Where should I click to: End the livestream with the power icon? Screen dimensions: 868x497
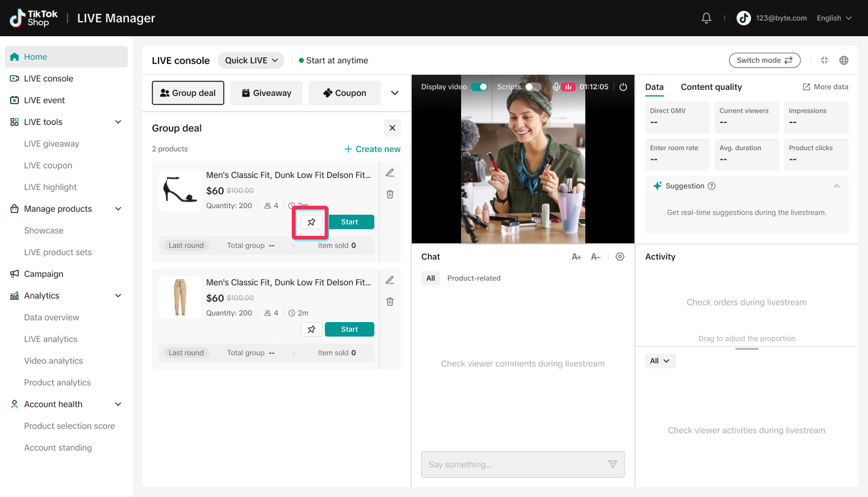(623, 87)
